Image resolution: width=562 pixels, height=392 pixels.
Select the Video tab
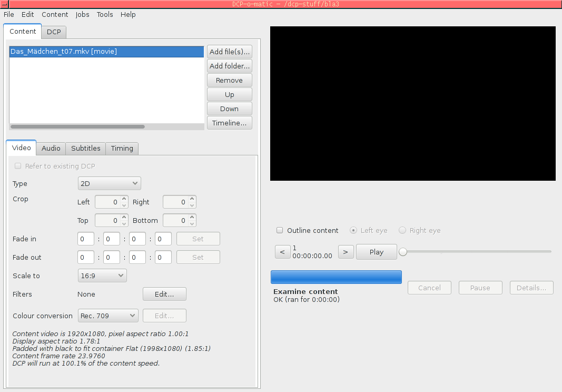click(21, 148)
